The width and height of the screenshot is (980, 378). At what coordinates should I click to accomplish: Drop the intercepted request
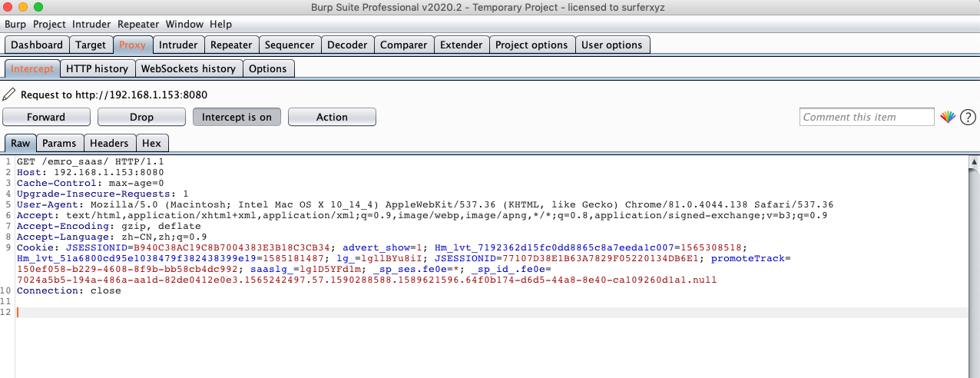point(141,117)
